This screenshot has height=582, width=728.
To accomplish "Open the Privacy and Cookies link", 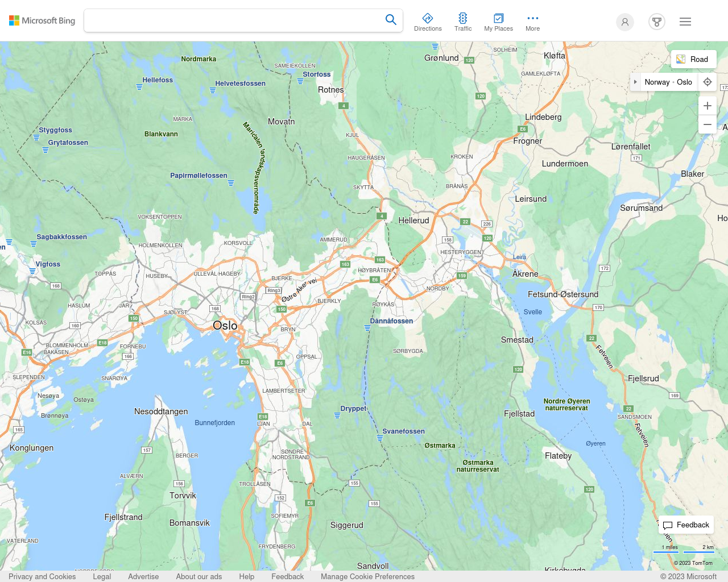I will click(42, 576).
